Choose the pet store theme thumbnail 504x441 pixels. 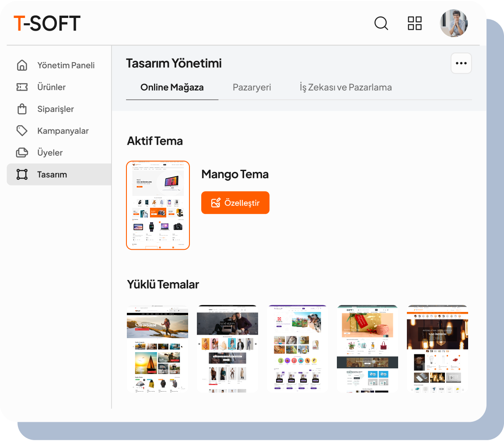click(297, 349)
